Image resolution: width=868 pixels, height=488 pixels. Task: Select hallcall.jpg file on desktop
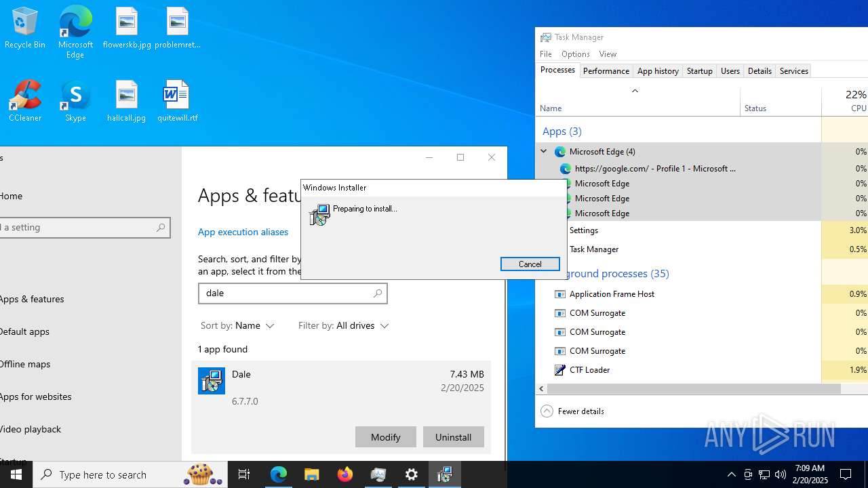coord(127,101)
